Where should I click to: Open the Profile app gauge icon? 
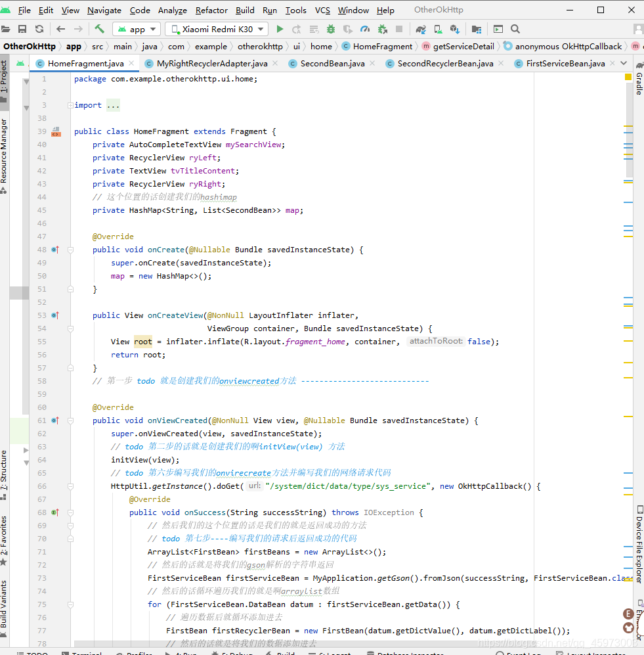click(365, 30)
